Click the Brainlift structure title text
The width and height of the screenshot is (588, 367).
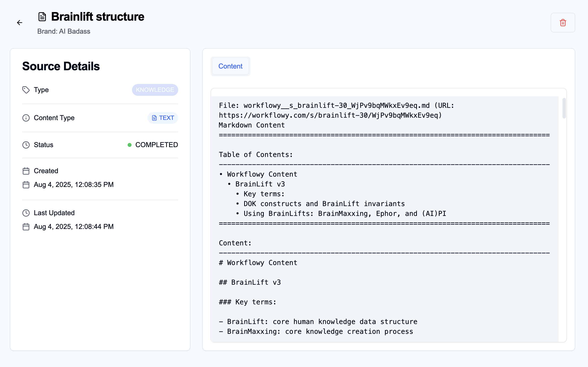[97, 17]
